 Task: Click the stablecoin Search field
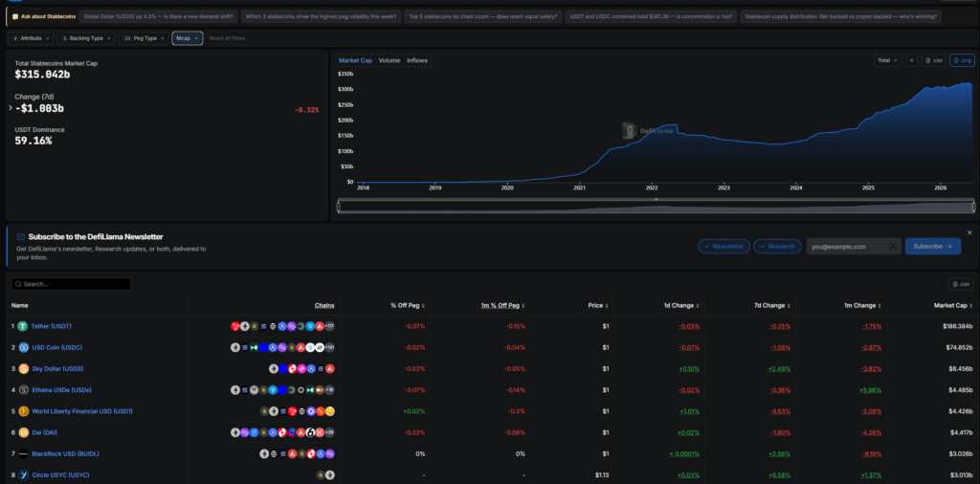71,284
